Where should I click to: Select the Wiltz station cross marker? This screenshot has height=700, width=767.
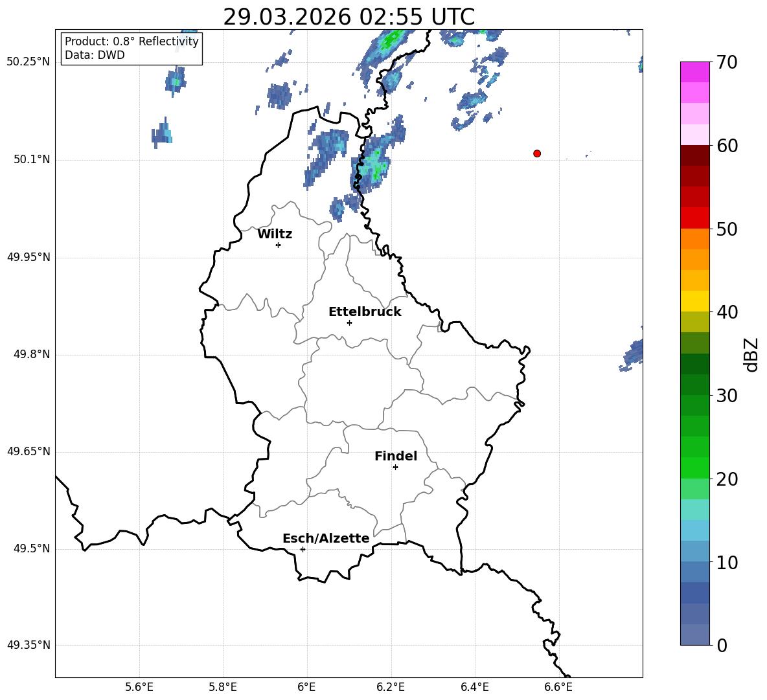(278, 245)
